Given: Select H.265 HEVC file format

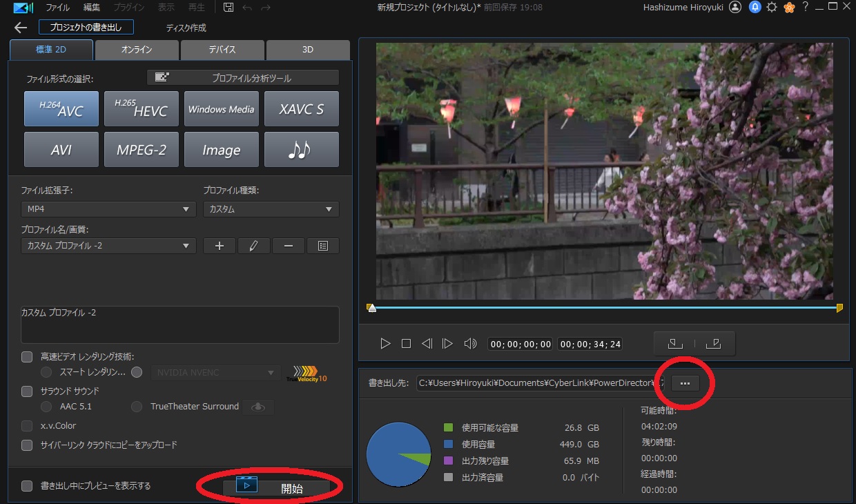Looking at the screenshot, I should [142, 109].
